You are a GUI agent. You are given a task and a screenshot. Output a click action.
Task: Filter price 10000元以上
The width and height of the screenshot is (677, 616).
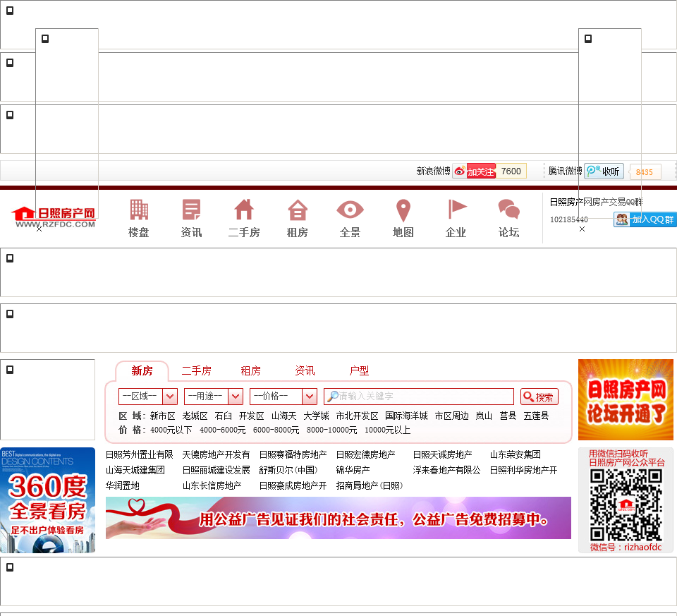point(388,430)
